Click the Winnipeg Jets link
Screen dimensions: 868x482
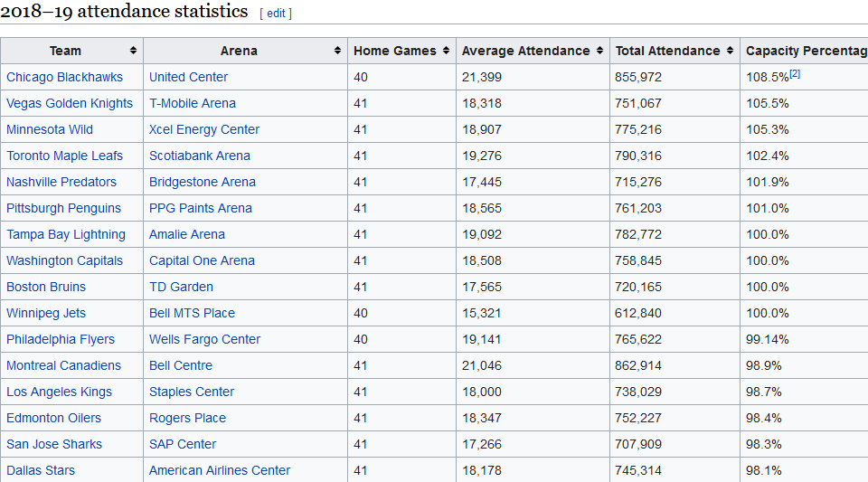coord(46,313)
